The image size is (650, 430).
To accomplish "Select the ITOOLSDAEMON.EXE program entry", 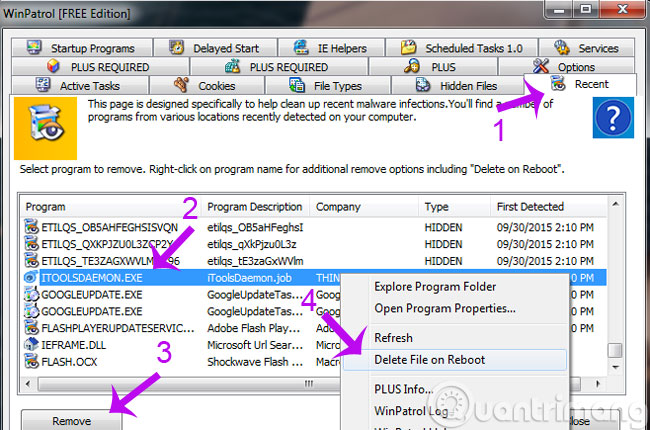I will (92, 278).
